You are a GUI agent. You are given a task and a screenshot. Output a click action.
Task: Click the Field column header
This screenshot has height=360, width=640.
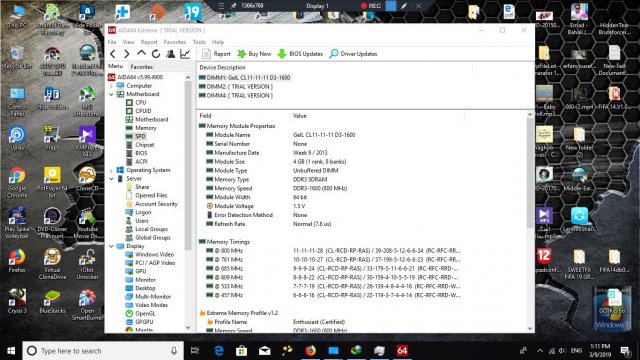[x=244, y=116]
